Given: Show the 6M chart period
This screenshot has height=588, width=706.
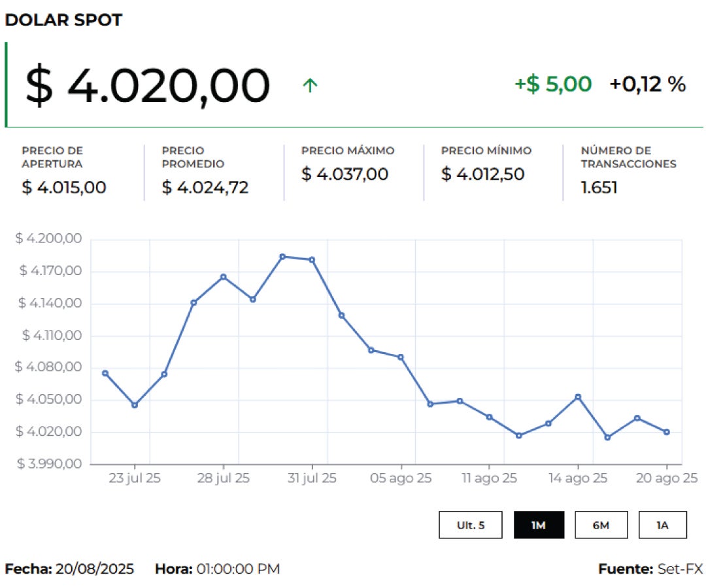Looking at the screenshot, I should click(601, 525).
